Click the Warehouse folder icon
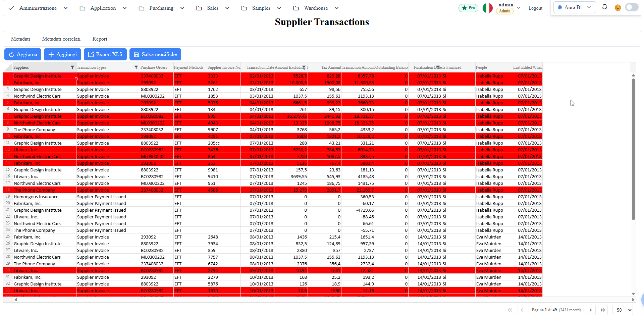The image size is (644, 317). pyautogui.click(x=296, y=8)
